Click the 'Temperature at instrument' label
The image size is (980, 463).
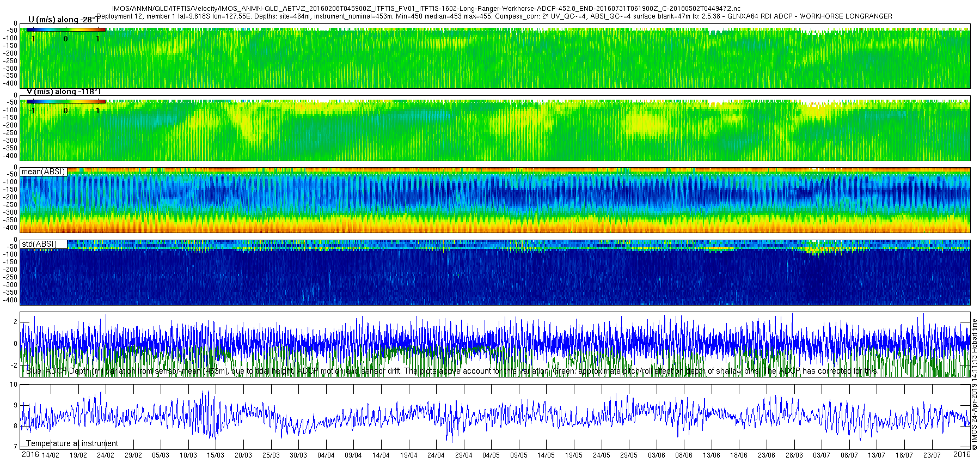(72, 443)
